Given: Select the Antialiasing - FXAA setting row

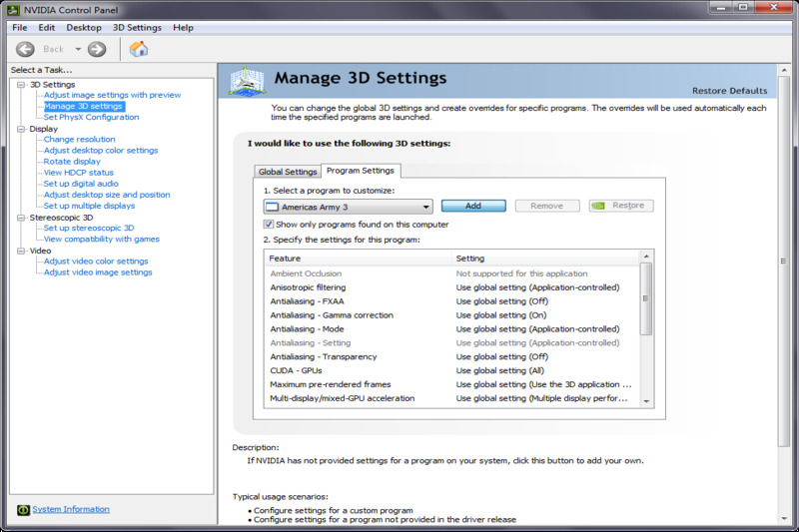Looking at the screenshot, I should point(451,301).
